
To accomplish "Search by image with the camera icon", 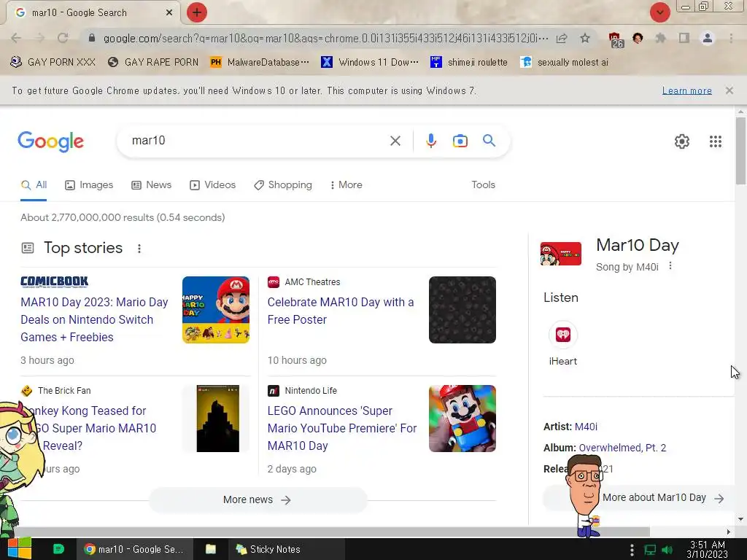I will click(460, 141).
